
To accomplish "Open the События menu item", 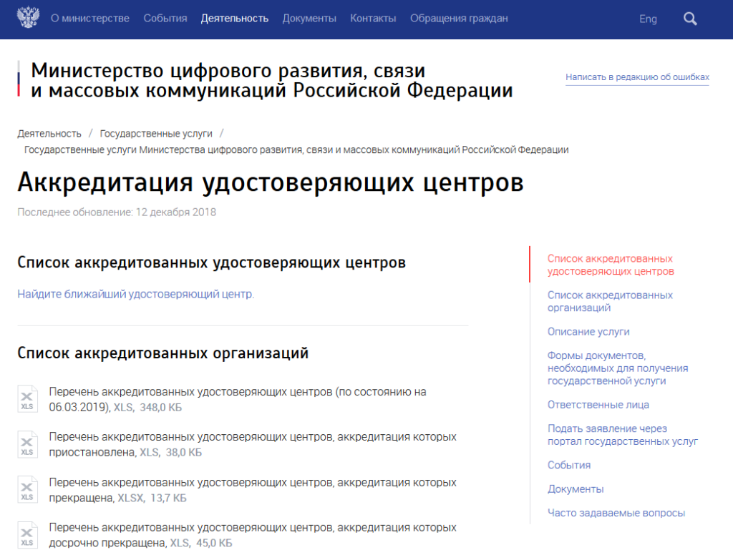I will coord(165,19).
